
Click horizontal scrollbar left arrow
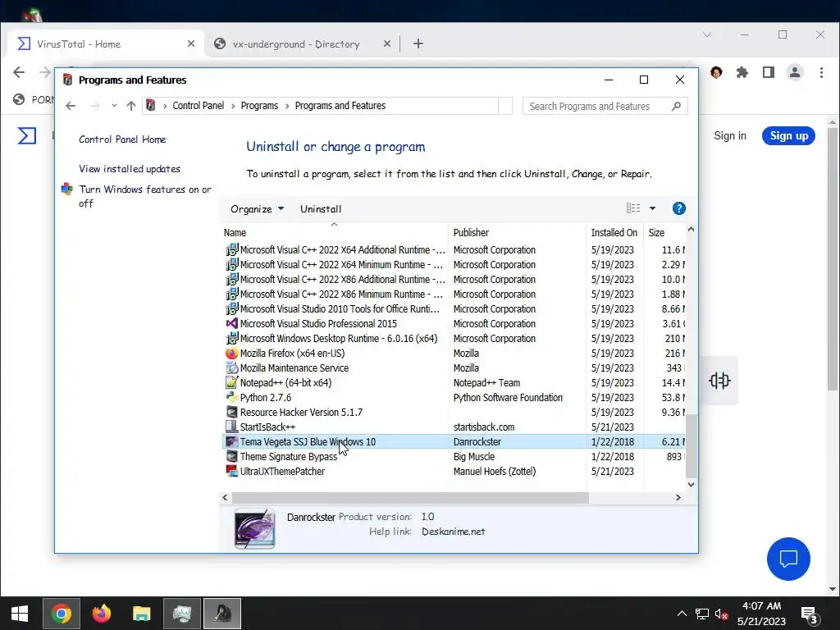point(225,498)
